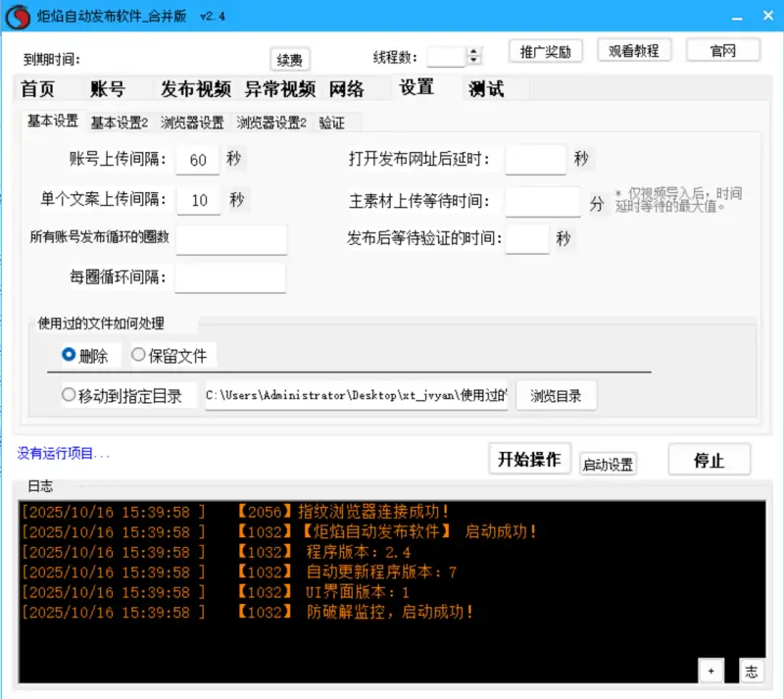Switch to the 测试 tab
784x699 pixels.
coord(487,88)
